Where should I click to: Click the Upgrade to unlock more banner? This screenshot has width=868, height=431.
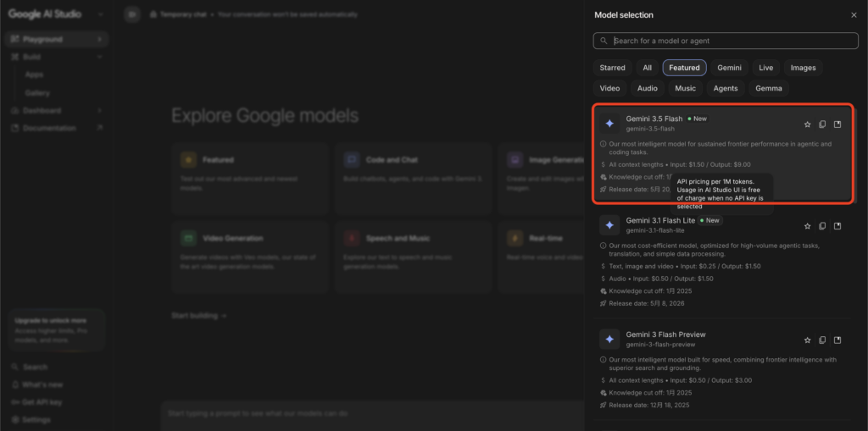pos(57,330)
